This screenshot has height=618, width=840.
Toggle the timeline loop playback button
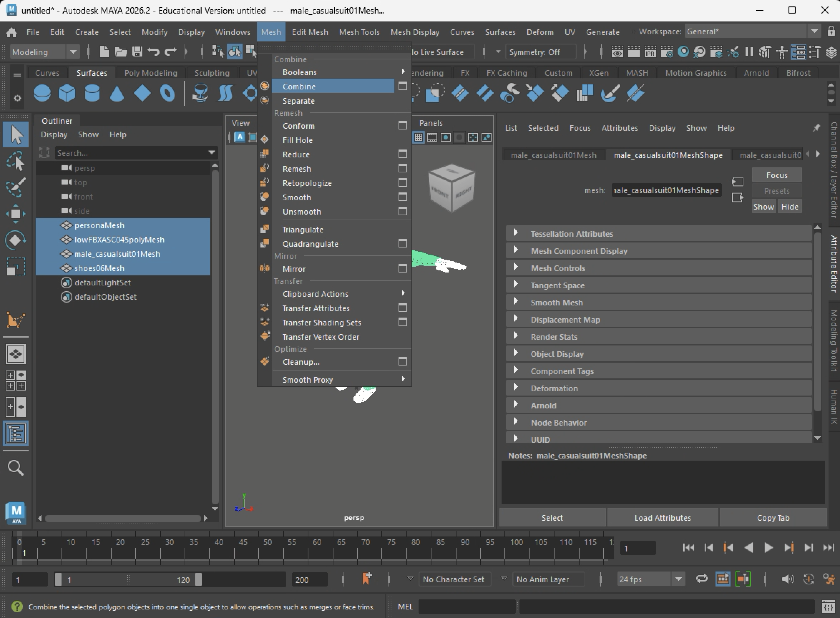point(702,579)
